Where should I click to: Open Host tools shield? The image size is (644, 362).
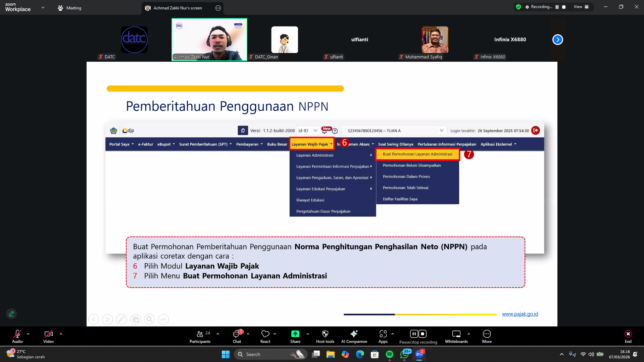[x=325, y=336]
